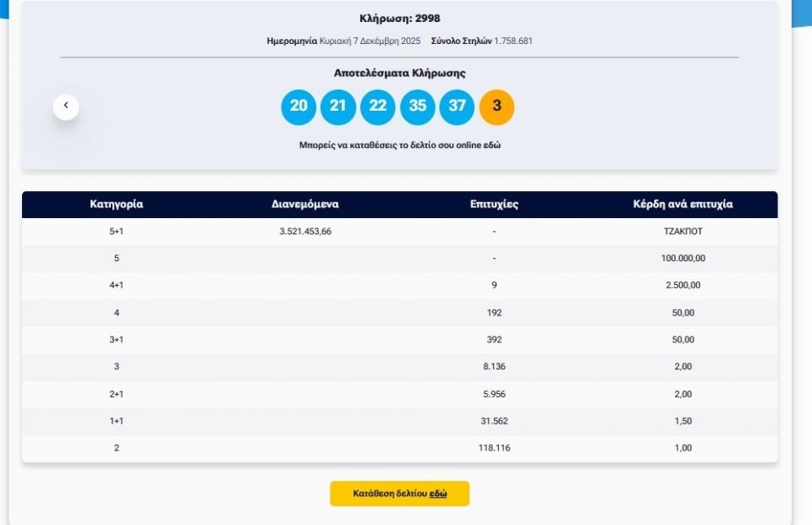Click the 3.521.453,66 distributed amount
812x525 pixels.
click(x=305, y=231)
